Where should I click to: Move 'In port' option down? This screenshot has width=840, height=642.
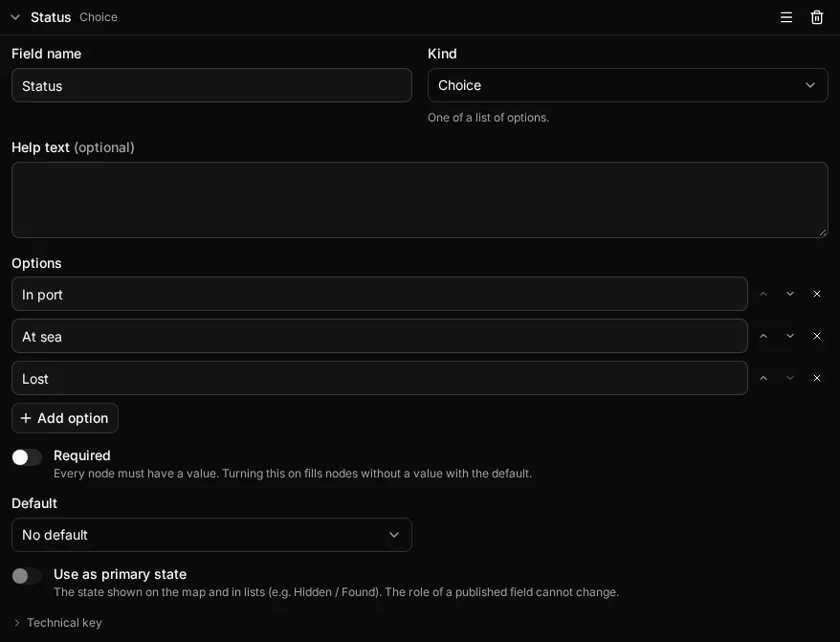tap(789, 294)
